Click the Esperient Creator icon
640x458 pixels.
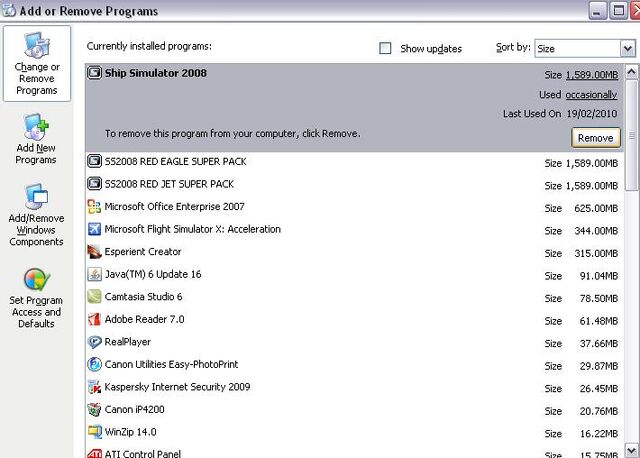click(94, 251)
